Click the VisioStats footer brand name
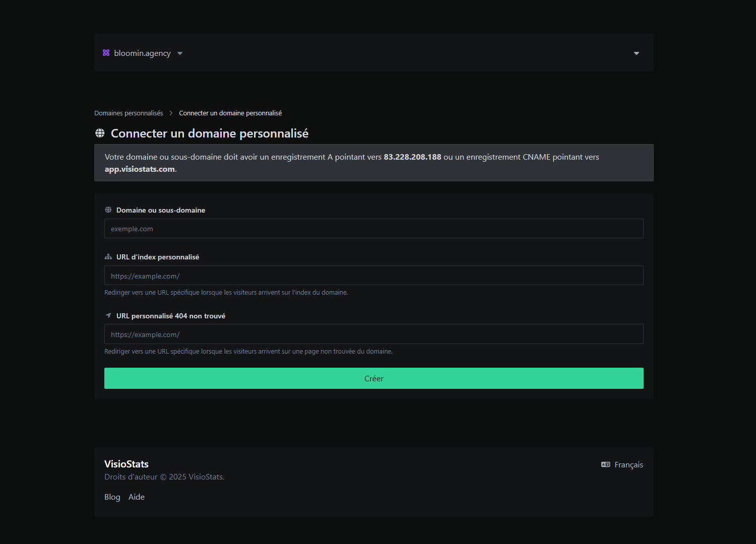This screenshot has height=544, width=756. pos(127,464)
